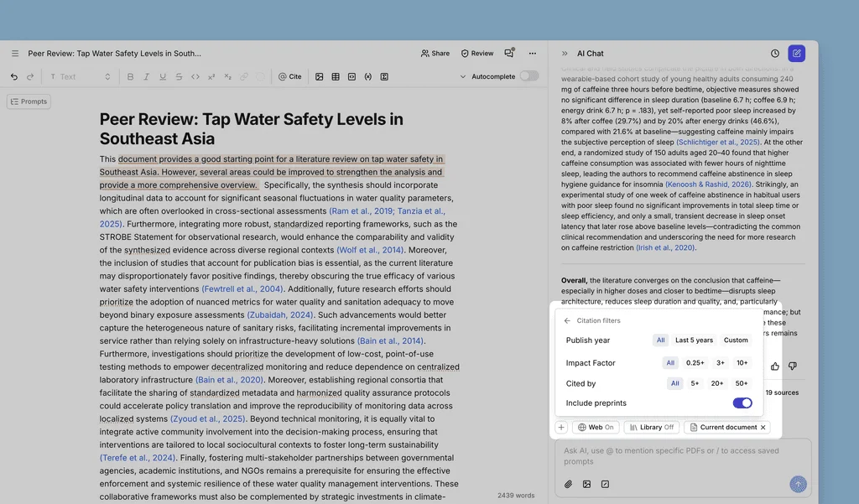Insert a table into the document
Screen dimensions: 859x504
[336, 76]
